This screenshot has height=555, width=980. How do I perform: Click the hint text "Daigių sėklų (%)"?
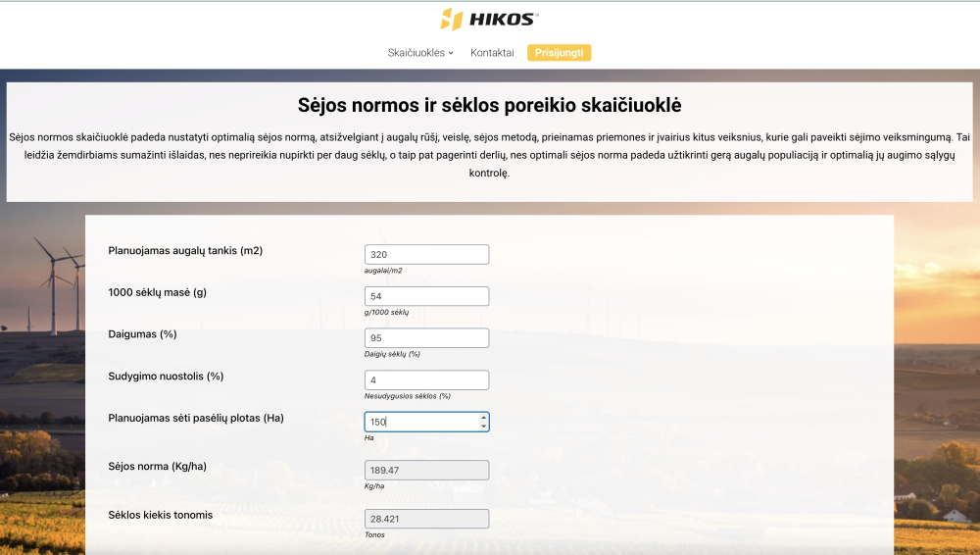coord(392,354)
